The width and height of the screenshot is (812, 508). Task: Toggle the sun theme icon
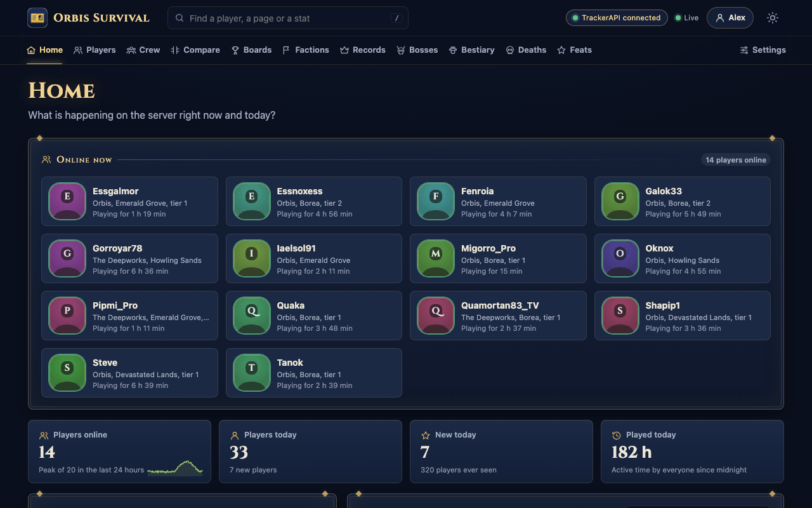point(772,18)
